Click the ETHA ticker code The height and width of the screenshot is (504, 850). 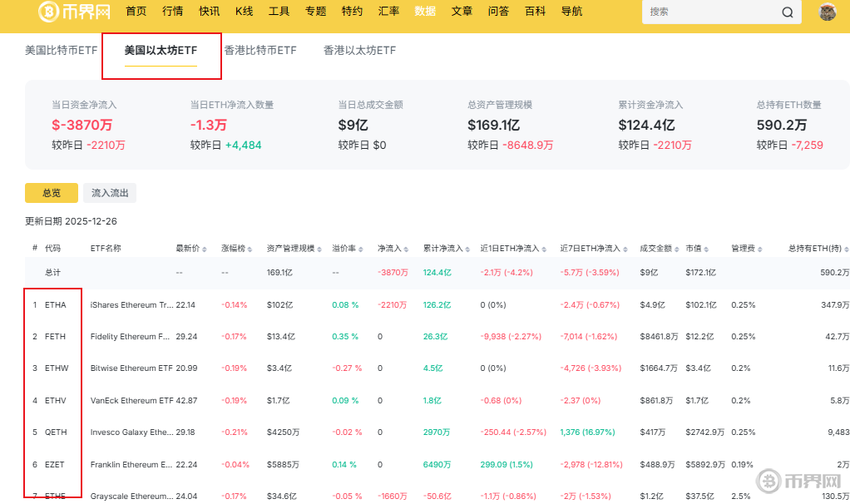[x=55, y=305]
